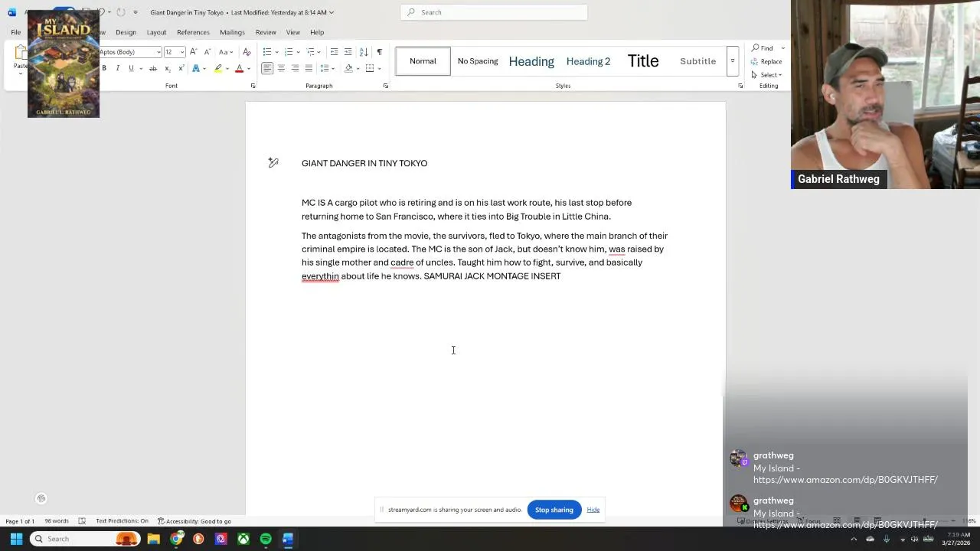Screen dimensions: 980x551
Task: Expand borders dropdown arrow
Action: pos(378,69)
